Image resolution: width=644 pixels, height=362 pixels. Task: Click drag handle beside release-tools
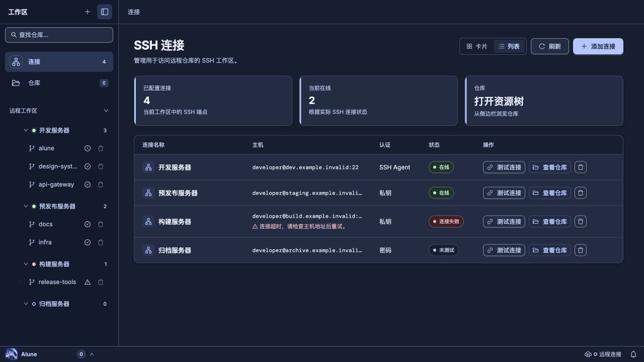coord(21,282)
